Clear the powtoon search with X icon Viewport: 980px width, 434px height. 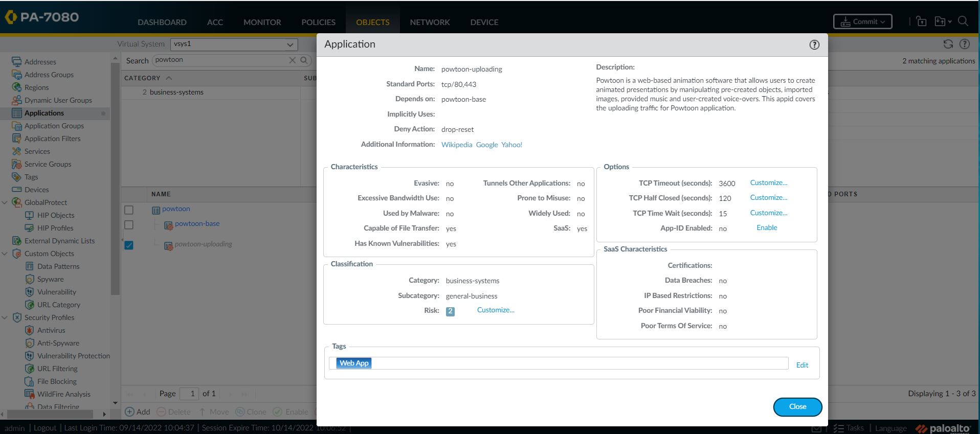pos(292,60)
